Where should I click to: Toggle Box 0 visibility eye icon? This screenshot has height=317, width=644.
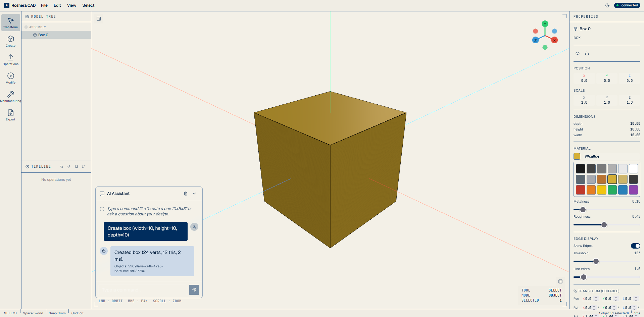[x=578, y=53]
